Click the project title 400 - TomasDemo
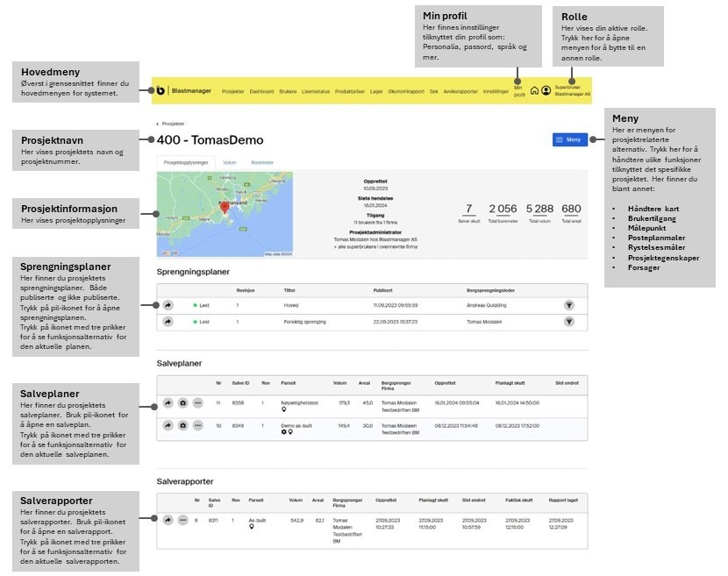This screenshot has width=728, height=576. pyautogui.click(x=210, y=139)
